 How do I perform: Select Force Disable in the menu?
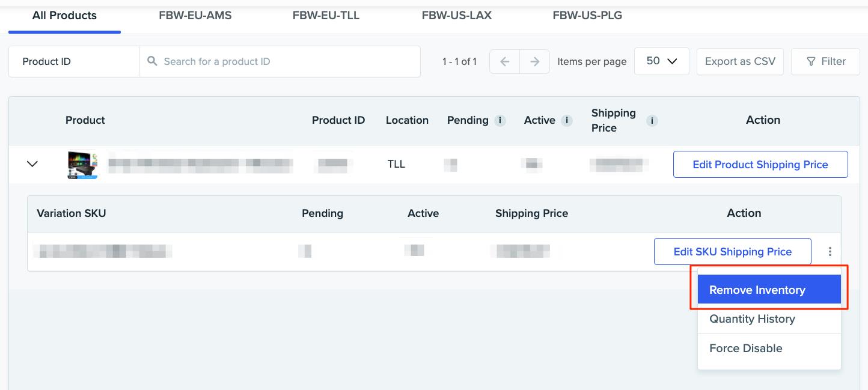745,349
